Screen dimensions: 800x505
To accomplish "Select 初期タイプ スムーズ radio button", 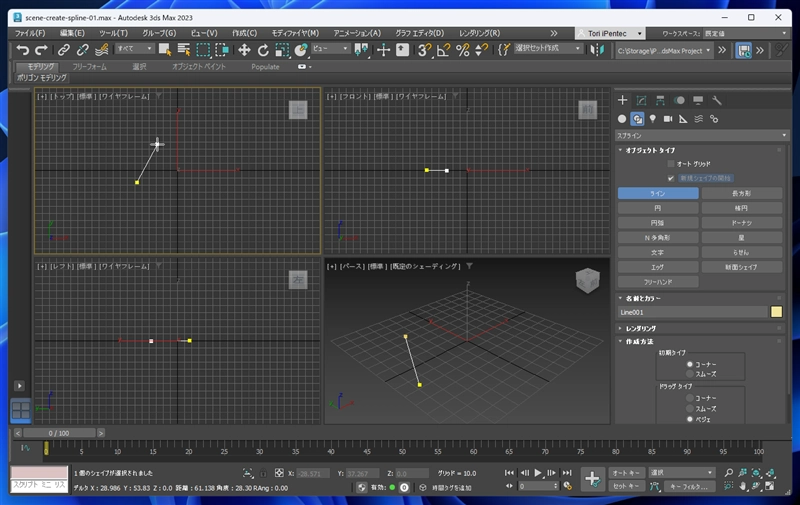I will point(689,374).
